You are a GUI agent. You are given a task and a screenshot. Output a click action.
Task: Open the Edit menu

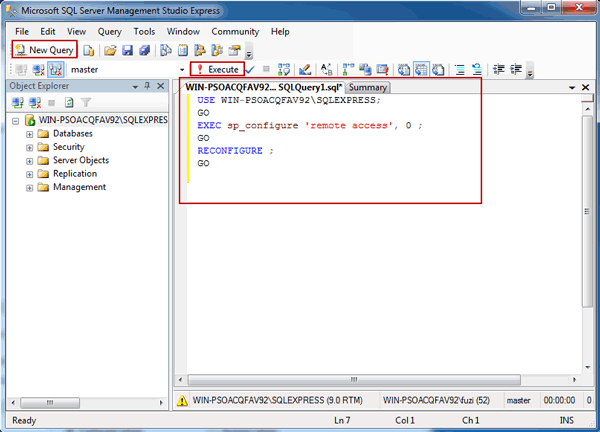point(48,31)
